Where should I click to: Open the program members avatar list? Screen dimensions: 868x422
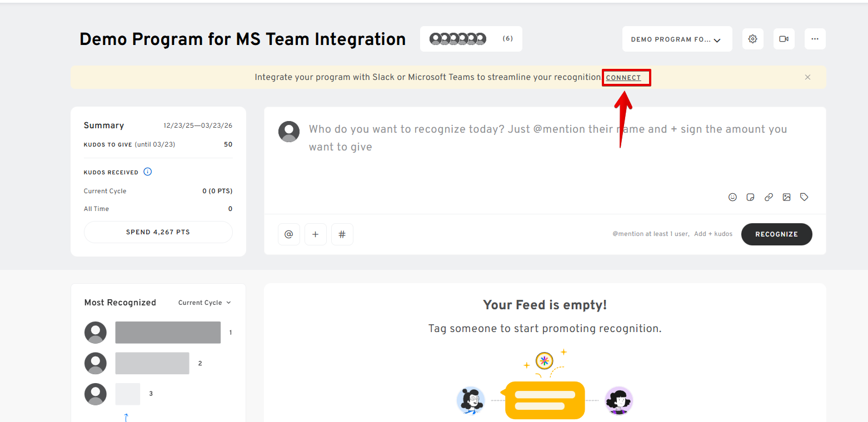[x=471, y=39]
